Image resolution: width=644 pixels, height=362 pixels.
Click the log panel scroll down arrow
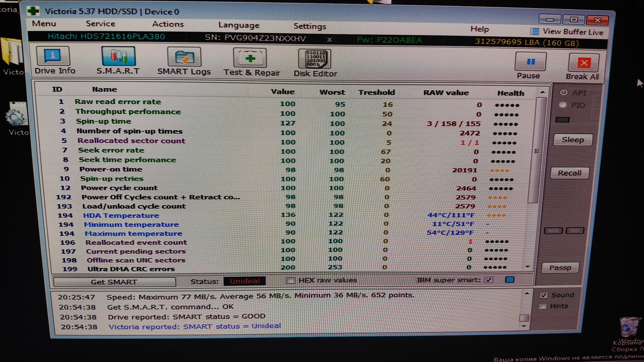[524, 326]
